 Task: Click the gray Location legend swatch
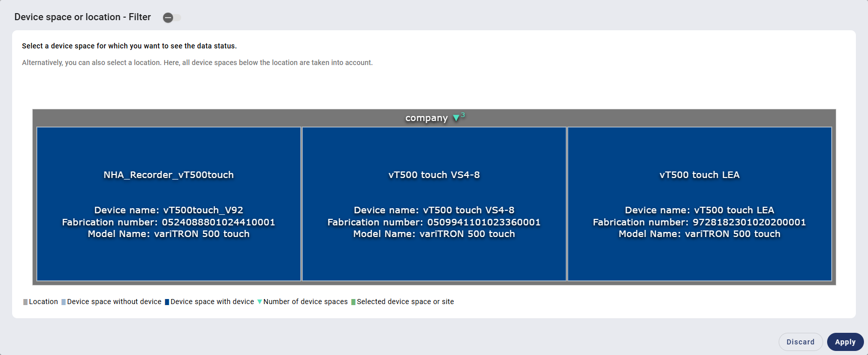tap(25, 302)
